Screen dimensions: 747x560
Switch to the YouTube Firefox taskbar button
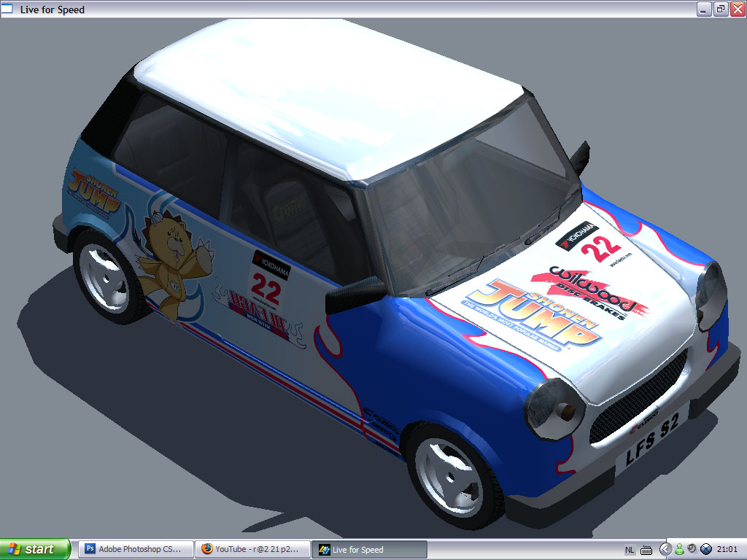tap(252, 549)
